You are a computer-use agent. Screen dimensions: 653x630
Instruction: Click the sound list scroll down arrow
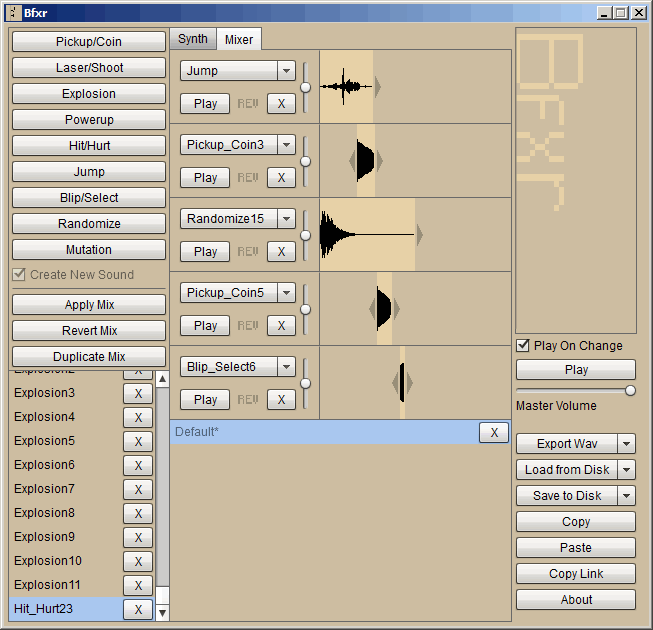[x=162, y=613]
